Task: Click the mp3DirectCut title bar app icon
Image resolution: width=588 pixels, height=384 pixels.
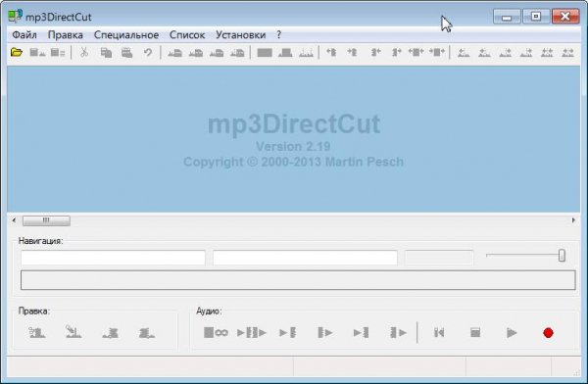Action: click(x=16, y=16)
